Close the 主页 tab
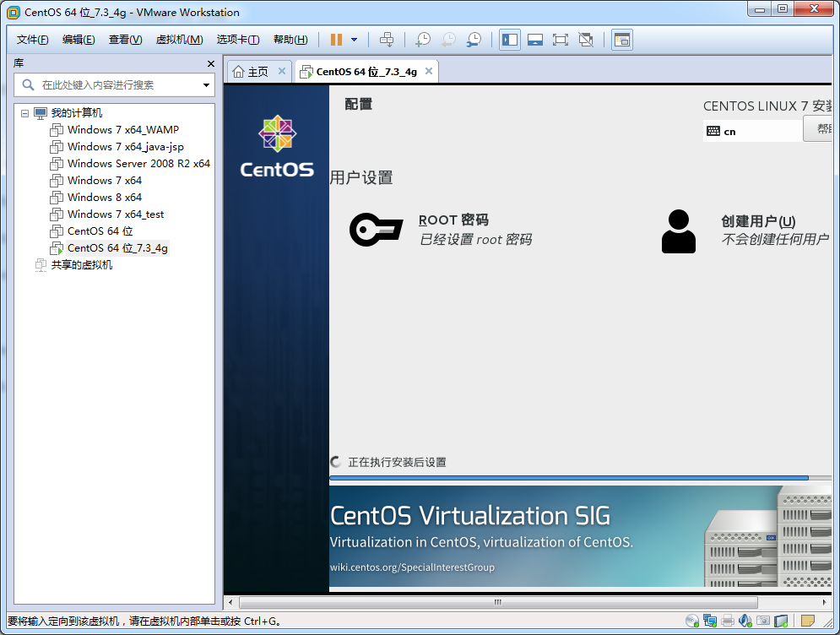 point(282,71)
